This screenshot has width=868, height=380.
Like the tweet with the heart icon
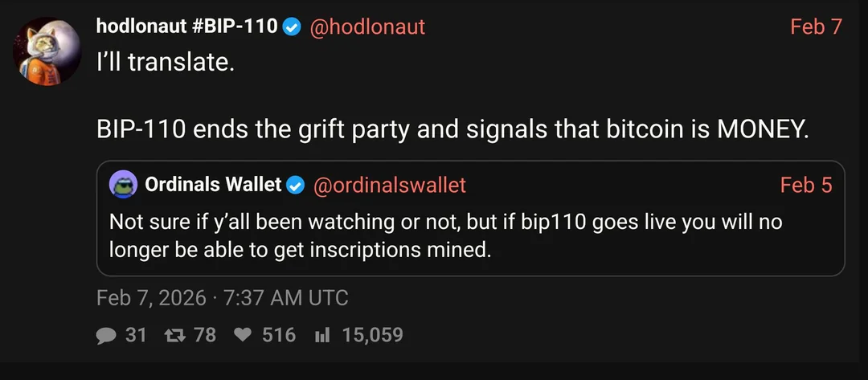tap(243, 335)
